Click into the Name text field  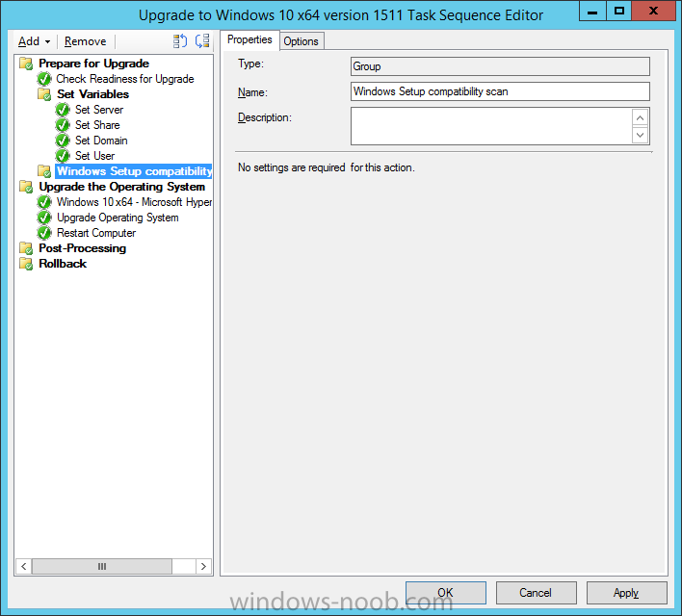(x=500, y=91)
